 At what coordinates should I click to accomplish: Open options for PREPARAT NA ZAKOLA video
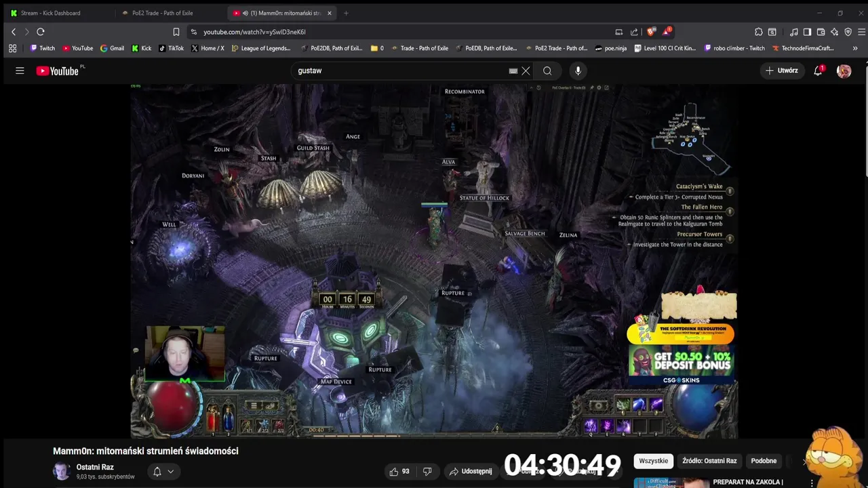coord(812,483)
